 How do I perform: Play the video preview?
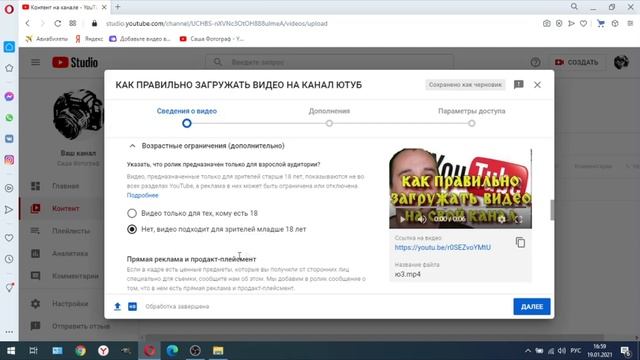coord(402,219)
